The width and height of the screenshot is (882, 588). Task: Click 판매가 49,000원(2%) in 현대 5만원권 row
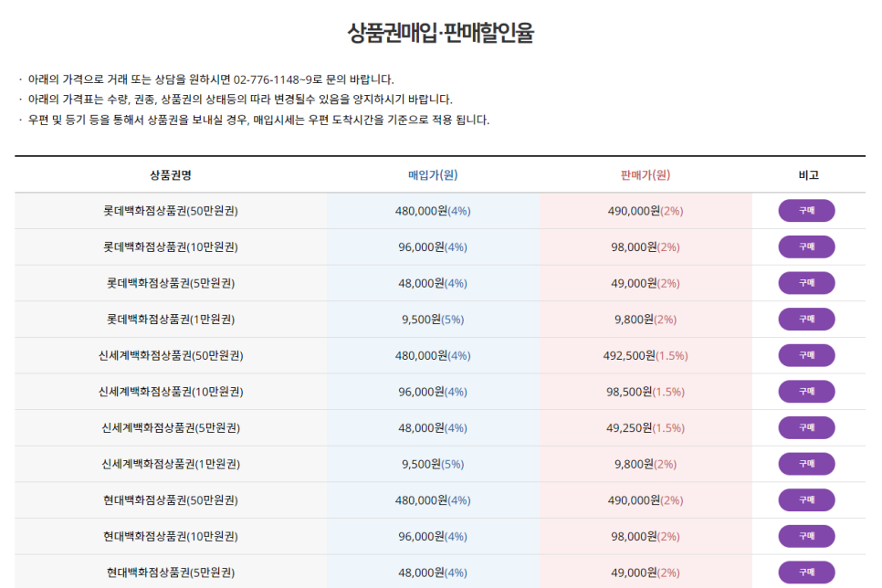[x=646, y=572]
